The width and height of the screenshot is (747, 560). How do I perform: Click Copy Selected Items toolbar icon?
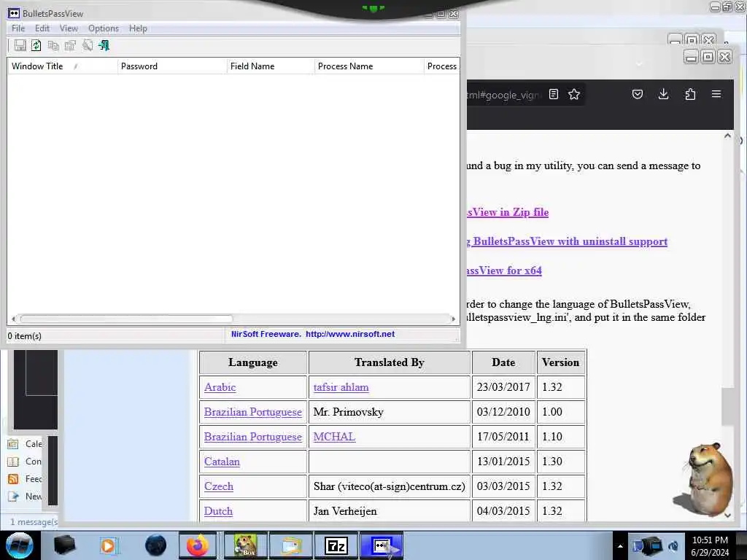coord(53,45)
